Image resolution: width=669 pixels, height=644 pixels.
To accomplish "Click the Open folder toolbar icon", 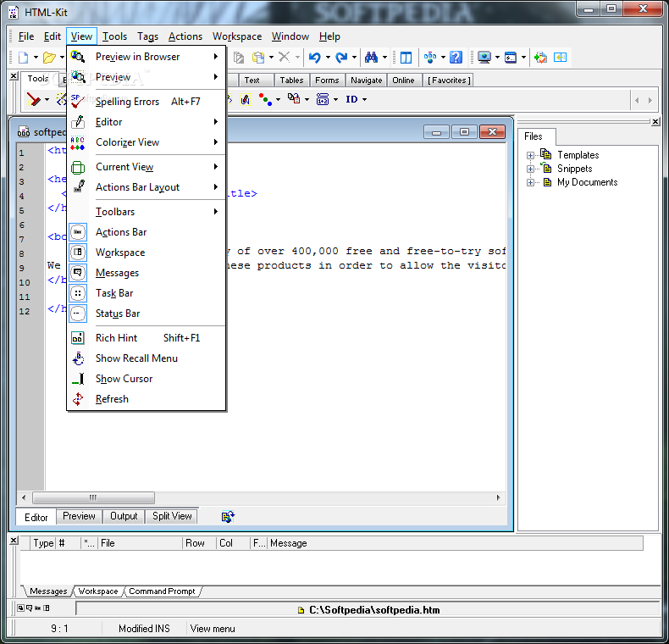I will click(49, 58).
